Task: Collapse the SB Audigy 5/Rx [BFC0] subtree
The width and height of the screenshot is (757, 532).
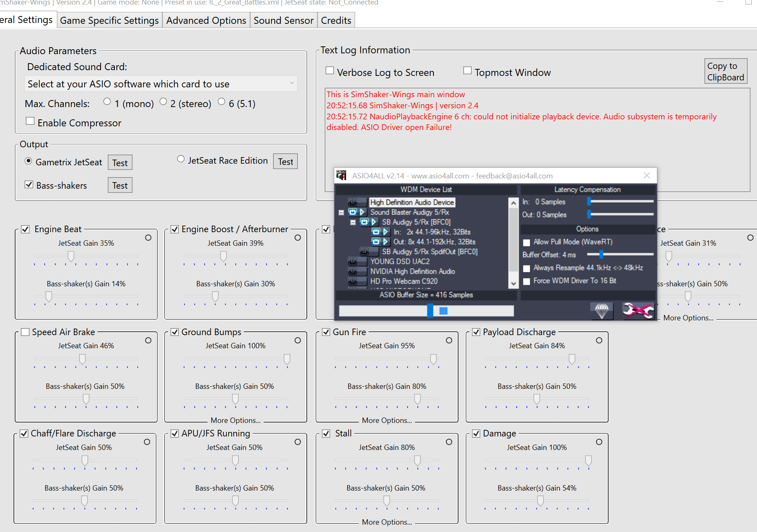Action: [353, 222]
